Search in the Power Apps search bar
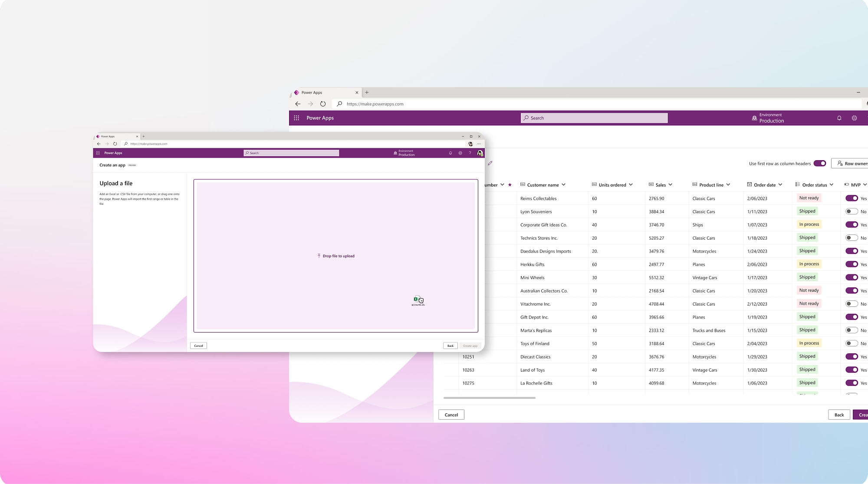 pos(594,118)
